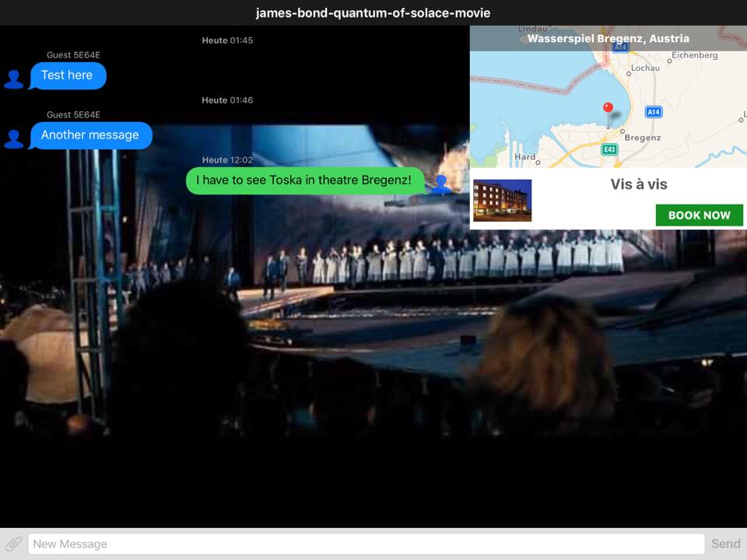Click the green BOOK NOW button
Image resolution: width=747 pixels, height=560 pixels.
pos(699,215)
